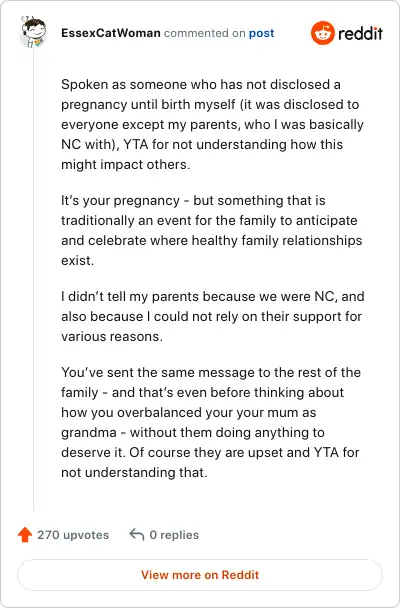Click the EssexCatWoman avatar image

33,33
